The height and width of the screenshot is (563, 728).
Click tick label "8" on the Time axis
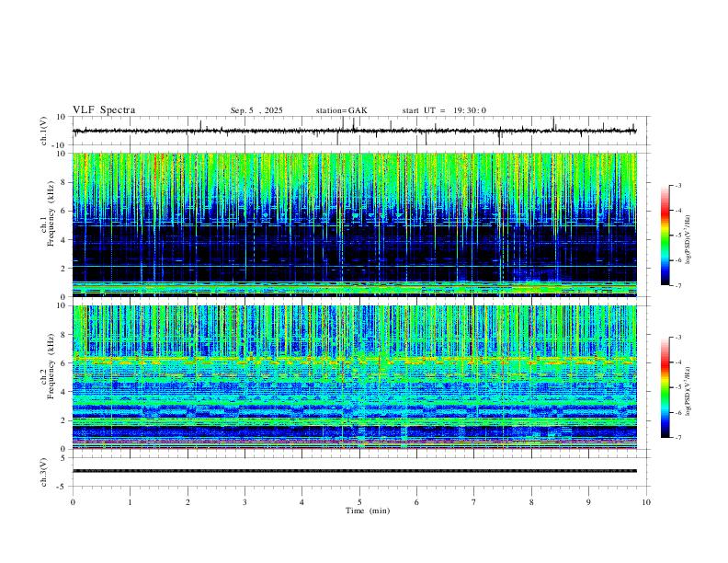[531, 502]
